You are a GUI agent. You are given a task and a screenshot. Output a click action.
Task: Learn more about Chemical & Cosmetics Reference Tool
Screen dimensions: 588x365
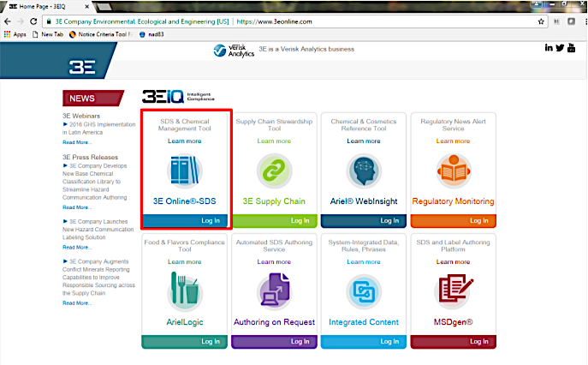tap(364, 141)
